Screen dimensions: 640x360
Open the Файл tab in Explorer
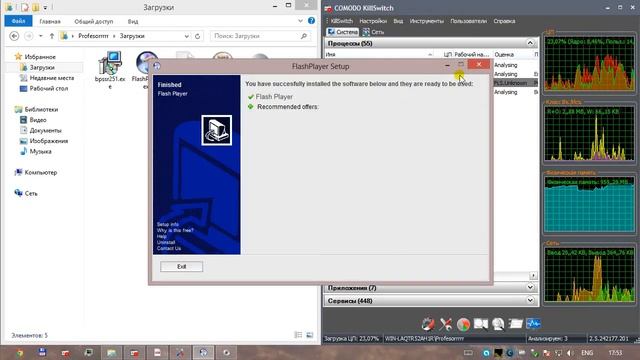coord(18,21)
